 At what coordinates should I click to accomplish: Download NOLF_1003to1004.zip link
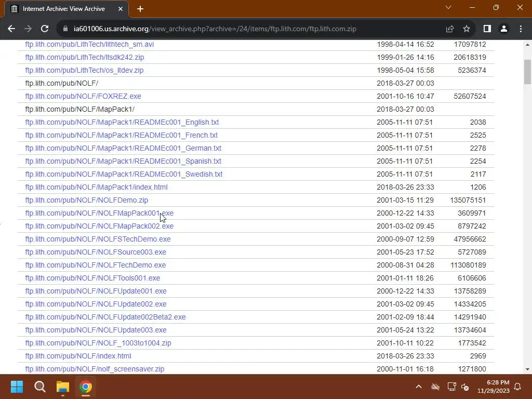tap(98, 343)
